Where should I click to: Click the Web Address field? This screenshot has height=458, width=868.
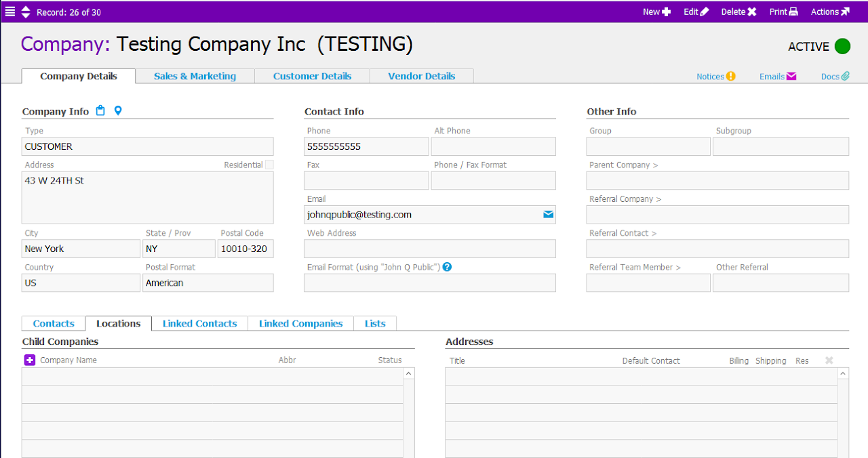coord(430,249)
